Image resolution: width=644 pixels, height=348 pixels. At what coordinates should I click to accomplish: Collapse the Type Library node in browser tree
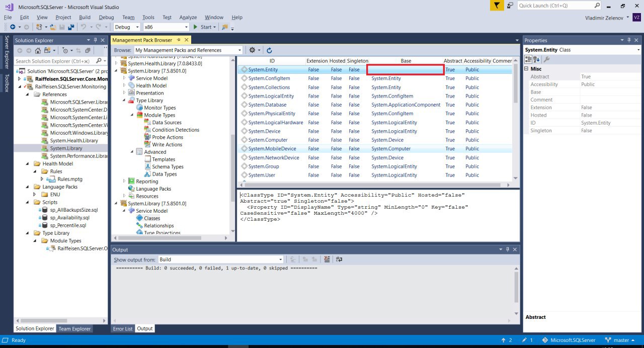tap(124, 101)
